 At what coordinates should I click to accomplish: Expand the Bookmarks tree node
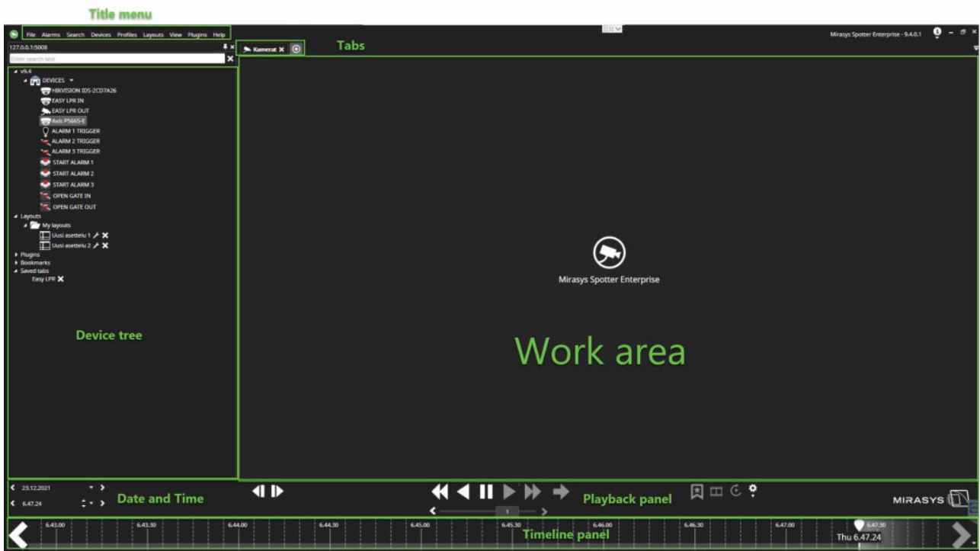pyautogui.click(x=17, y=263)
